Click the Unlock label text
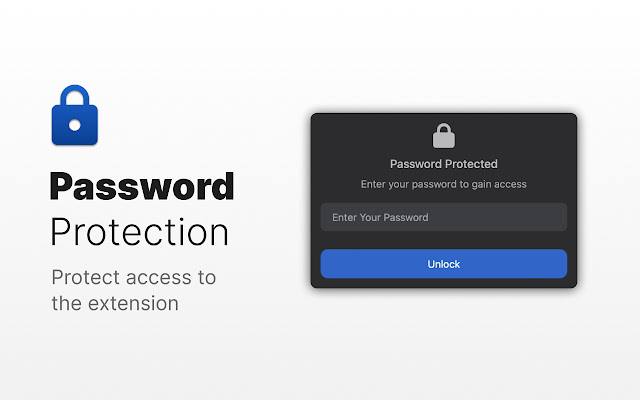The image size is (640, 400). [x=443, y=264]
